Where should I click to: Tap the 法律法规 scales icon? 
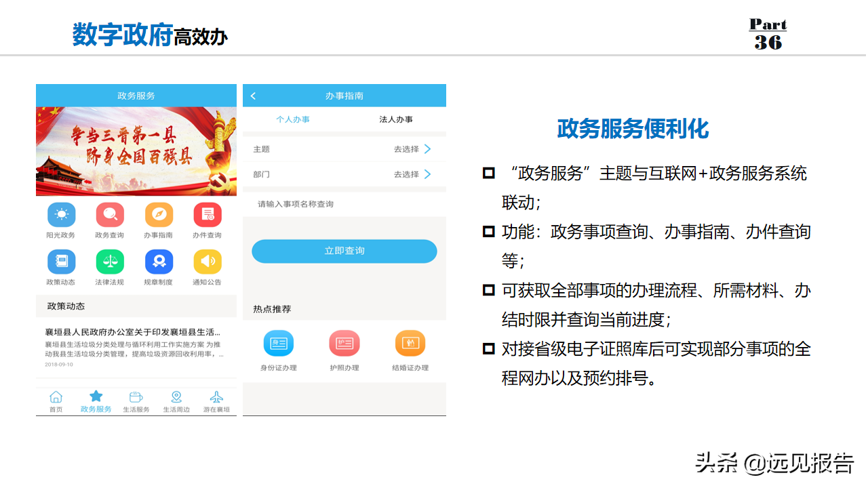[110, 262]
